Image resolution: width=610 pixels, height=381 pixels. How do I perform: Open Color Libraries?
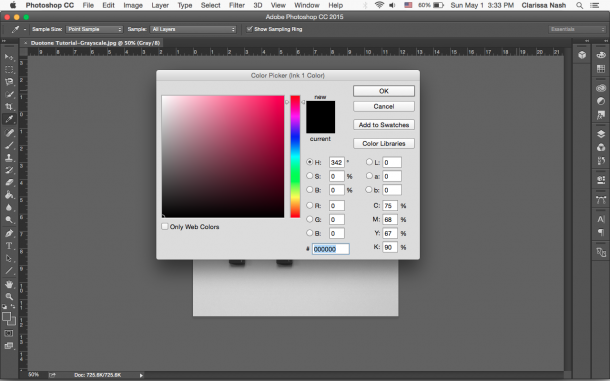[x=384, y=144]
